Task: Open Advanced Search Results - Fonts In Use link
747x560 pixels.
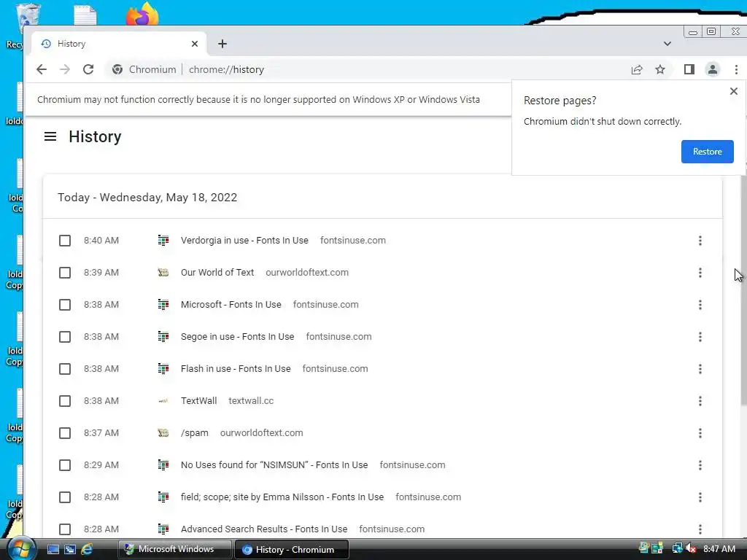Action: pyautogui.click(x=264, y=529)
